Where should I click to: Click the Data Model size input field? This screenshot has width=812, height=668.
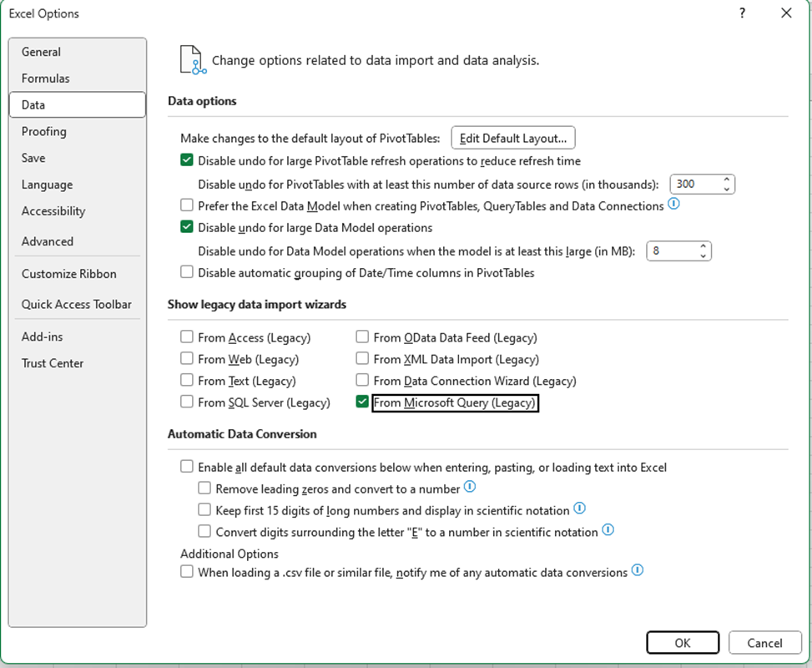[671, 250]
